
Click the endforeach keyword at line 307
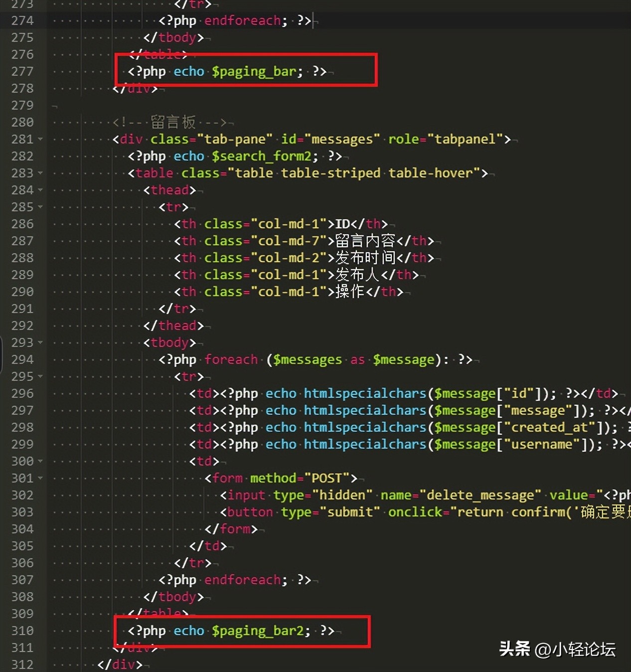(242, 580)
